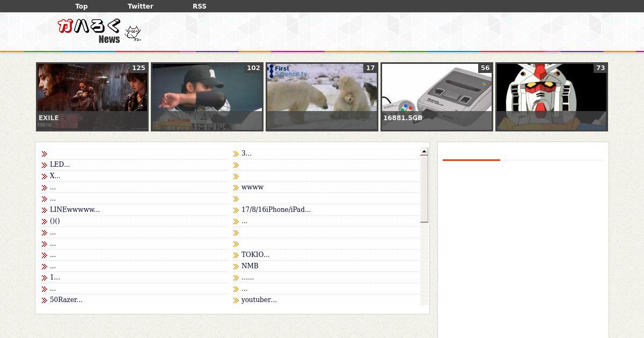Open the LED... article link
Image resolution: width=644 pixels, height=338 pixels.
coord(60,165)
